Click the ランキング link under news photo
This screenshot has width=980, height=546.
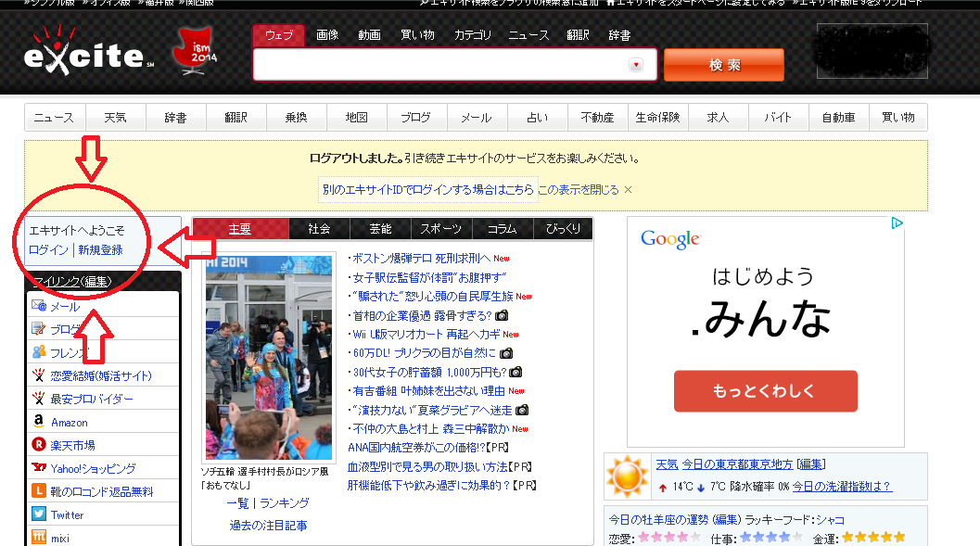pos(285,502)
